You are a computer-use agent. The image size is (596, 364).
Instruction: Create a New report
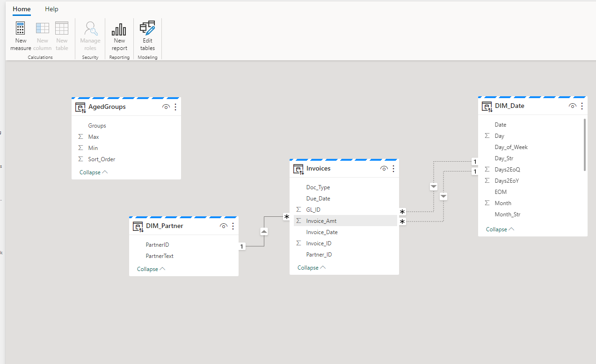(119, 36)
